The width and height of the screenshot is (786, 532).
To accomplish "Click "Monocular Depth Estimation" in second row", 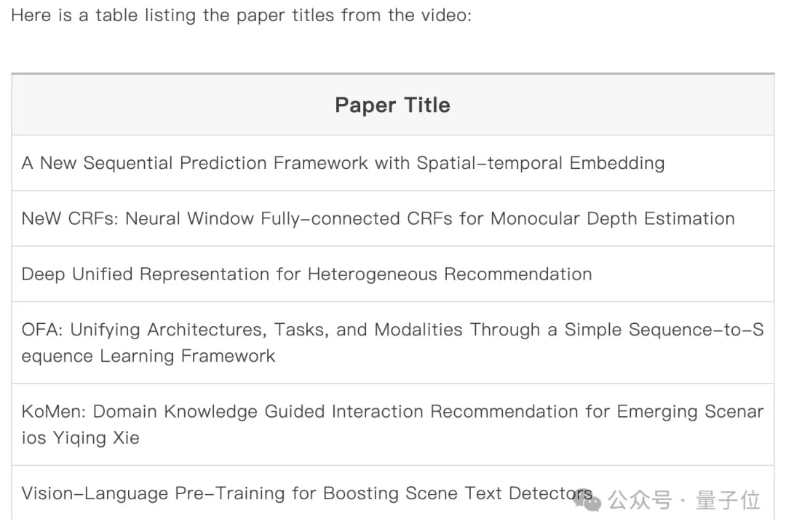I will [x=613, y=219].
